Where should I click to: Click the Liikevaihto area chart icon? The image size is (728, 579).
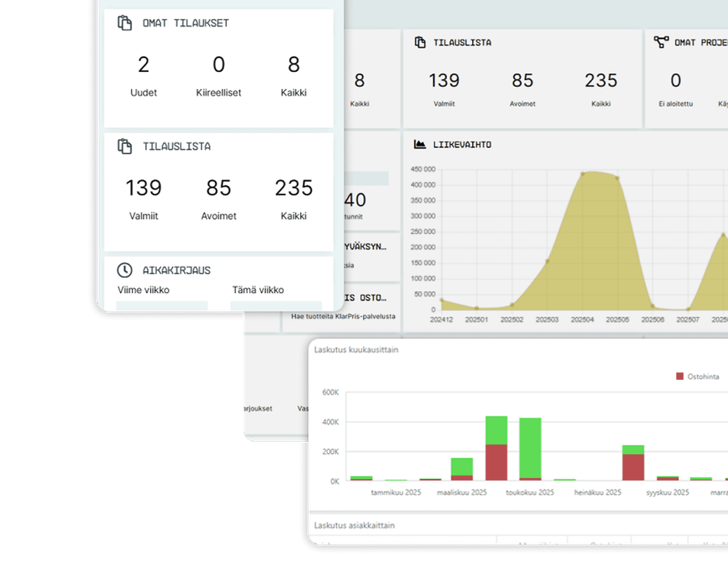420,144
